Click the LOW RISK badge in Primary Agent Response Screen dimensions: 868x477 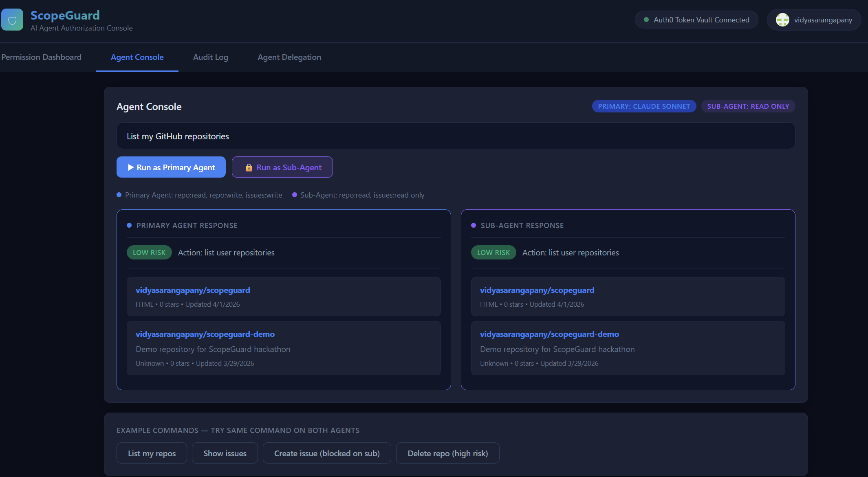(x=149, y=253)
